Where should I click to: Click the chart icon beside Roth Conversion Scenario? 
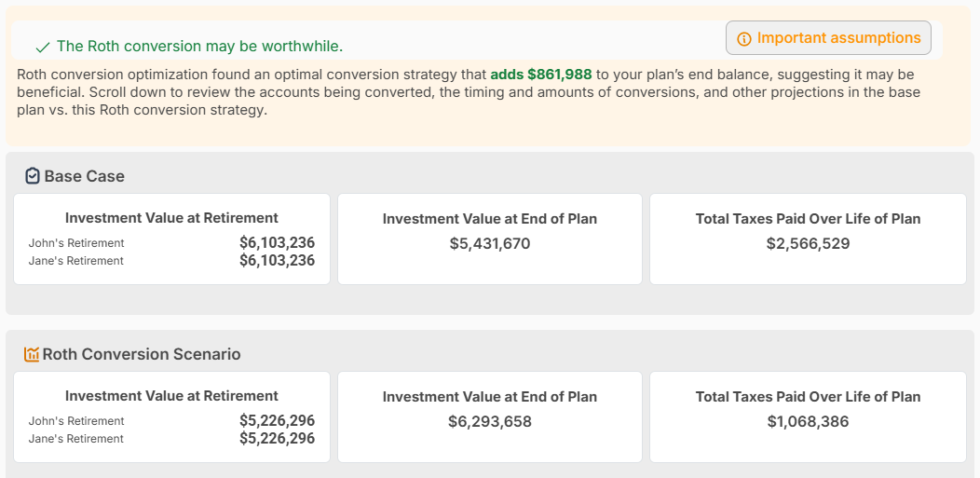[x=32, y=354]
